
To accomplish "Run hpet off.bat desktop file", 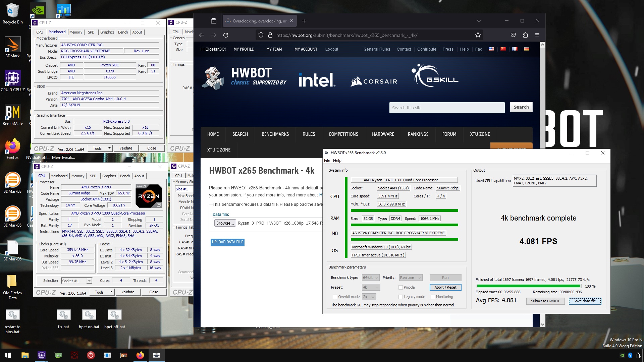I will coord(114,319).
